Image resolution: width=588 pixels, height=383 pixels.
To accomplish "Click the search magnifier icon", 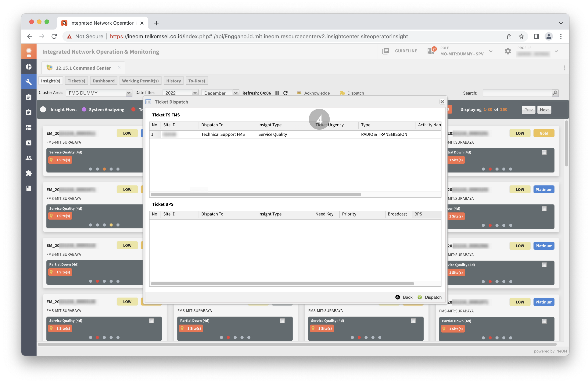I will click(x=555, y=93).
